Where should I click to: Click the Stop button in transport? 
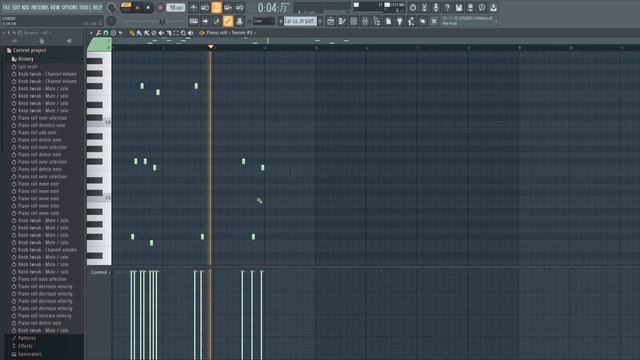point(148,7)
